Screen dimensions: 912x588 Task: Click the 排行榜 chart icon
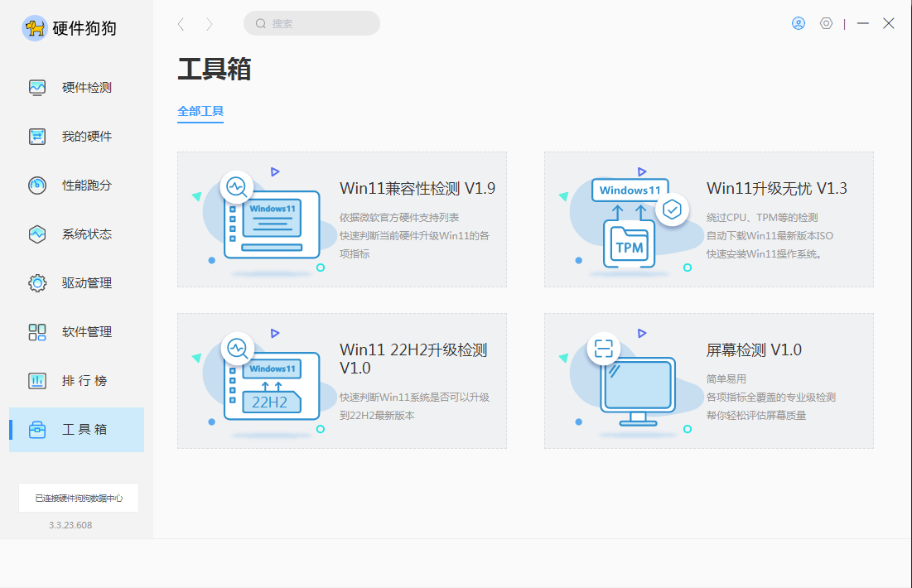[37, 381]
